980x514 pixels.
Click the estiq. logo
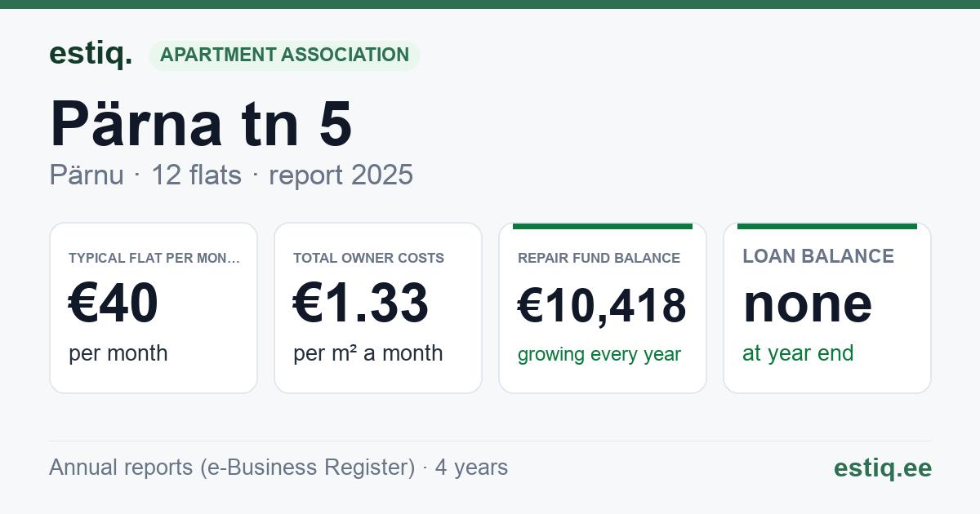(91, 54)
